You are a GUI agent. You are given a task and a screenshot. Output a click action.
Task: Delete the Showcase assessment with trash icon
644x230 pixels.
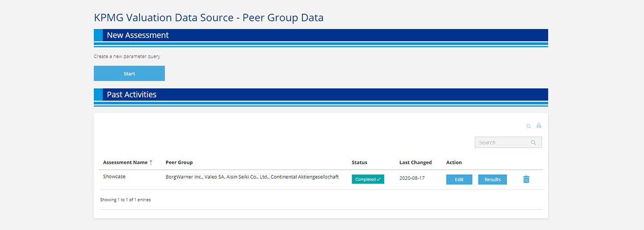(526, 179)
